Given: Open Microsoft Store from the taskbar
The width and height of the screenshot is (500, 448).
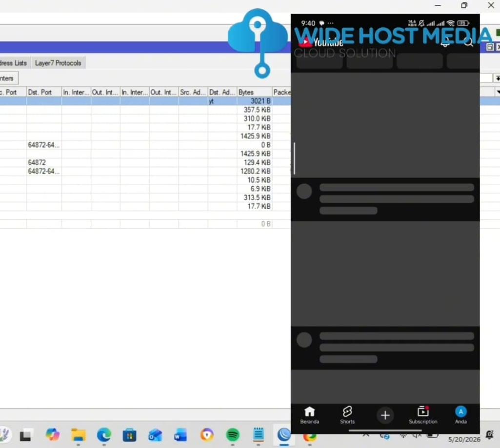Looking at the screenshot, I should 129,435.
